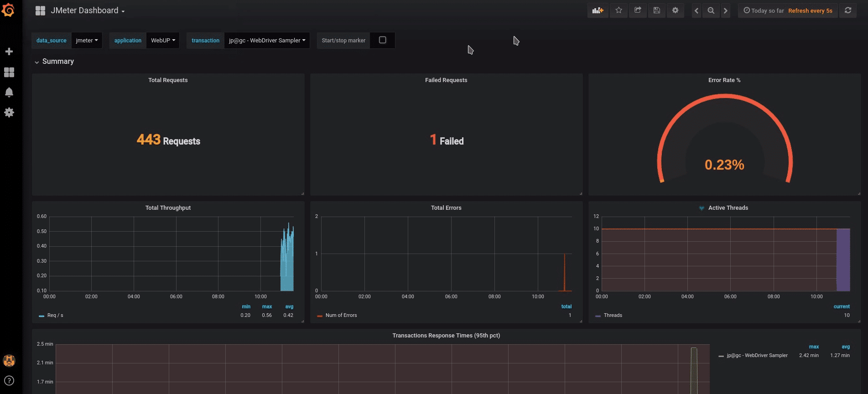
Task: Sort Total Errors legend by total
Action: click(x=566, y=306)
